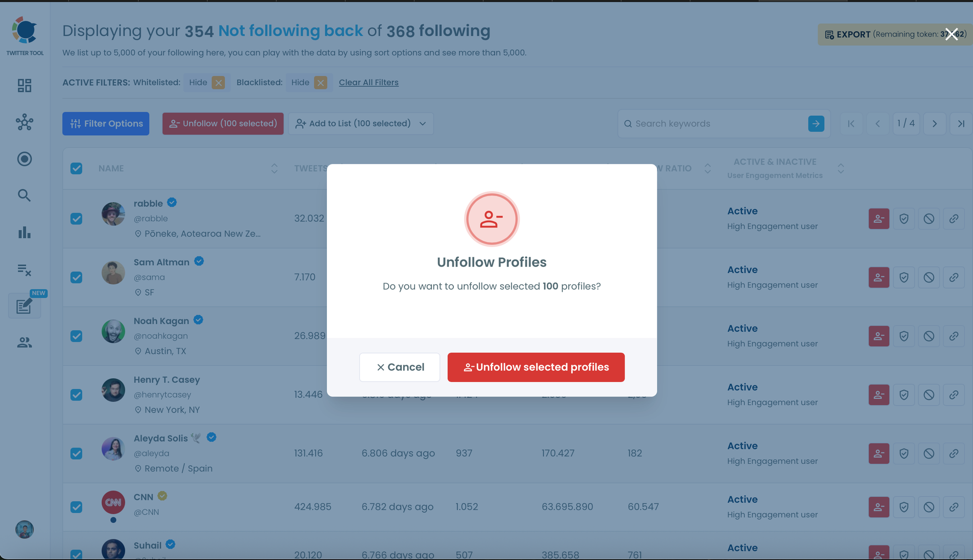This screenshot has width=973, height=560.
Task: Click the link icon in the CNN row
Action: (954, 507)
